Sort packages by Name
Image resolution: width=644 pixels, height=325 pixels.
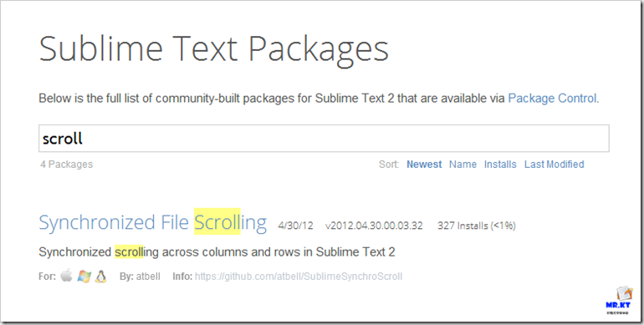463,165
